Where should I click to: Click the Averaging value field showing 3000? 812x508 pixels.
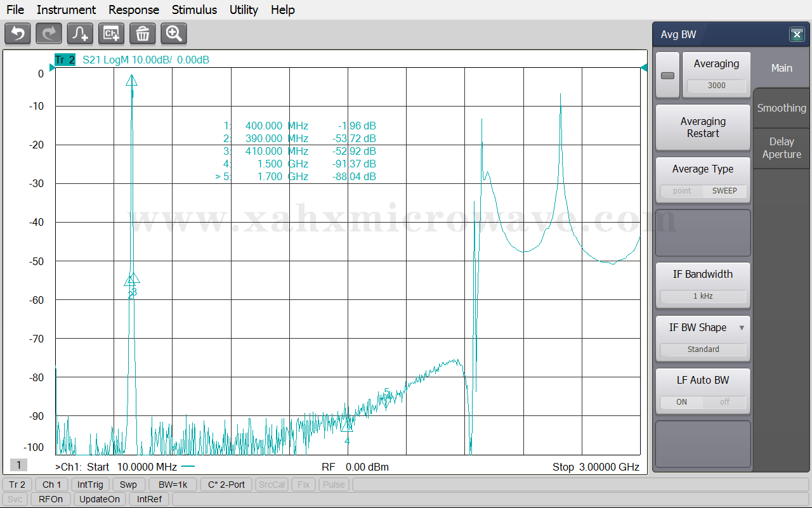coord(716,86)
